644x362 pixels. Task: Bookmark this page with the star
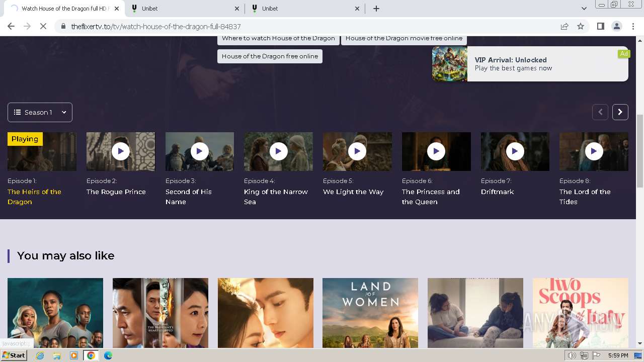pyautogui.click(x=581, y=27)
